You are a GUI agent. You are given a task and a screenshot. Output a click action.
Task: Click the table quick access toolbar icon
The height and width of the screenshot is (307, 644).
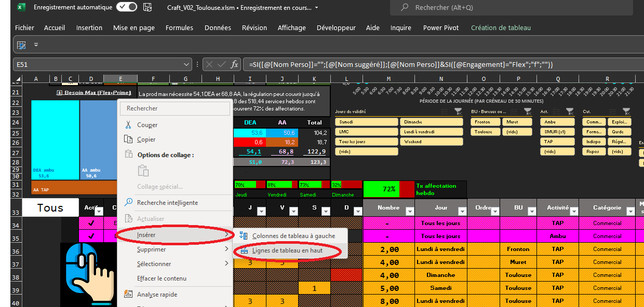pos(21,45)
